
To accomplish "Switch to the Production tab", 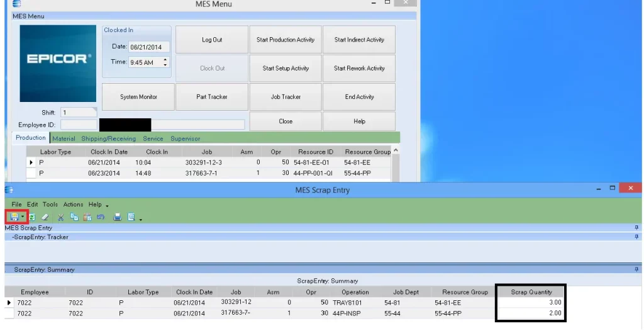I will 30,138.
